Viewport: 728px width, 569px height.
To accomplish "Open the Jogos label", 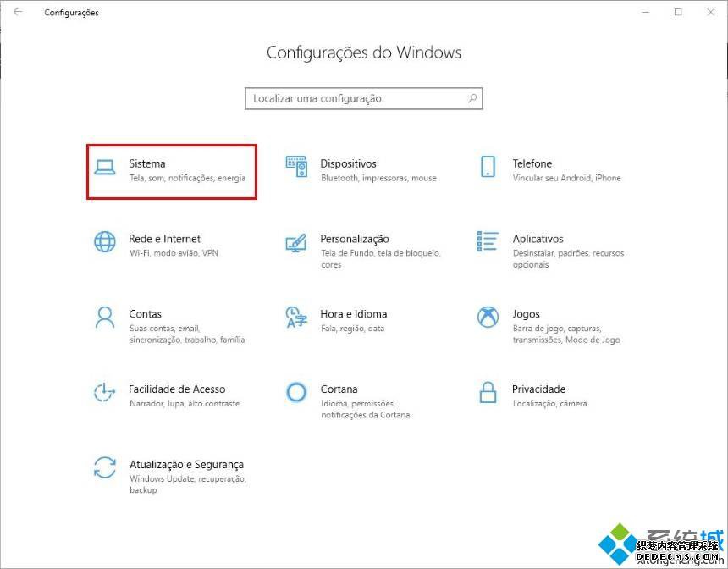I will point(526,314).
